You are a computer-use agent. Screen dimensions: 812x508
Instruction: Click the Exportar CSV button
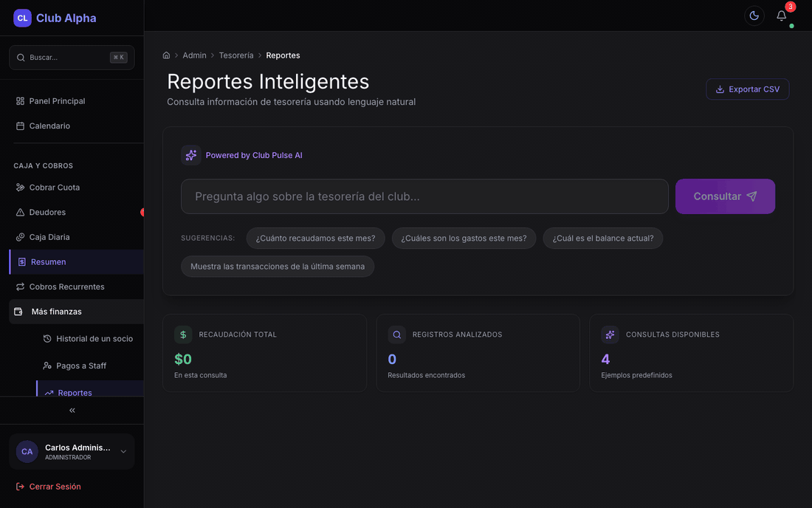pos(747,89)
